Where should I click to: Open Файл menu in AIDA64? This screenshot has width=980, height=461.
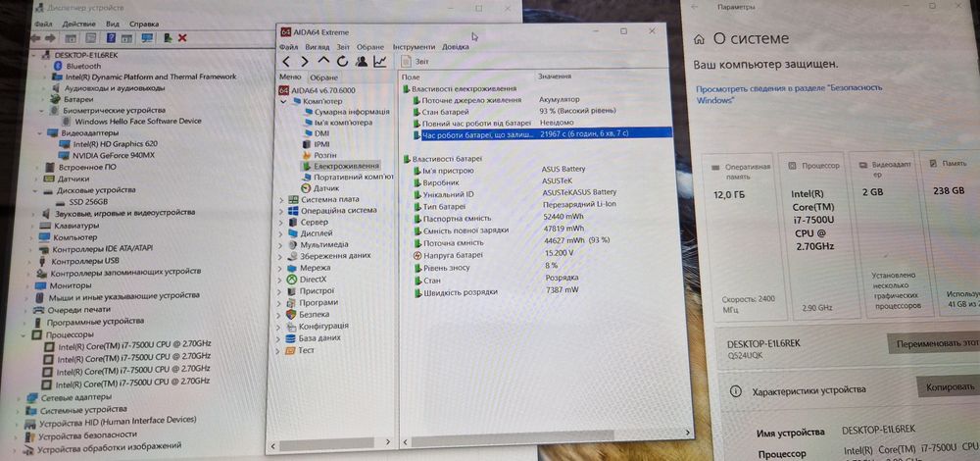pos(288,47)
